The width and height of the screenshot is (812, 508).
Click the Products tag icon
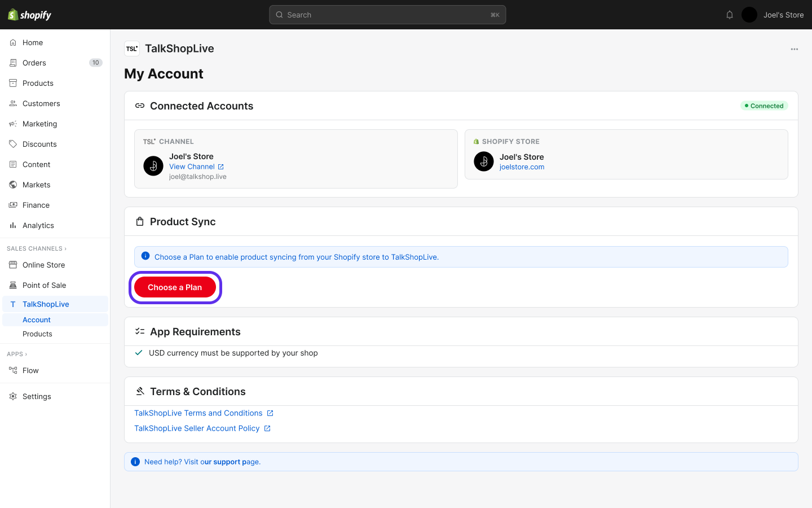pos(13,83)
